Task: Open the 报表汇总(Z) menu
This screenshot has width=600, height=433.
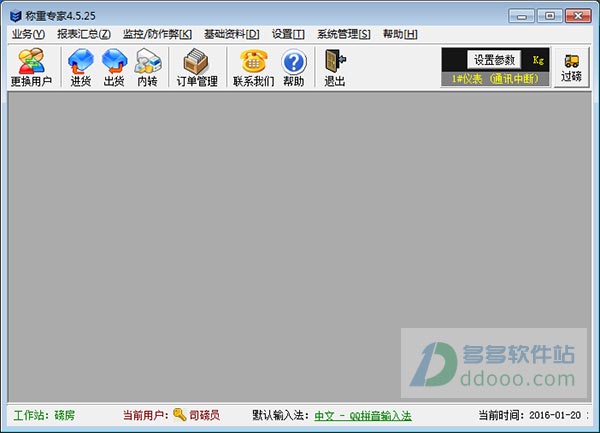Action: pyautogui.click(x=84, y=34)
